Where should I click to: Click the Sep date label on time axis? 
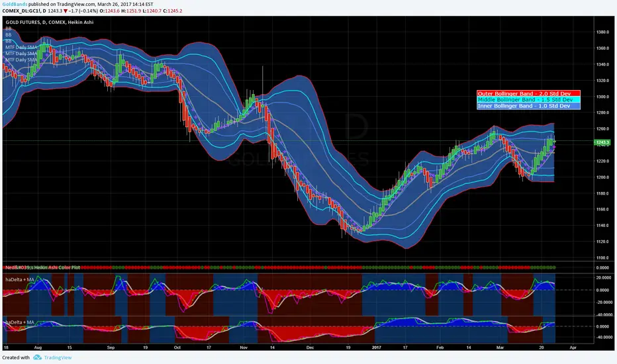click(111, 347)
